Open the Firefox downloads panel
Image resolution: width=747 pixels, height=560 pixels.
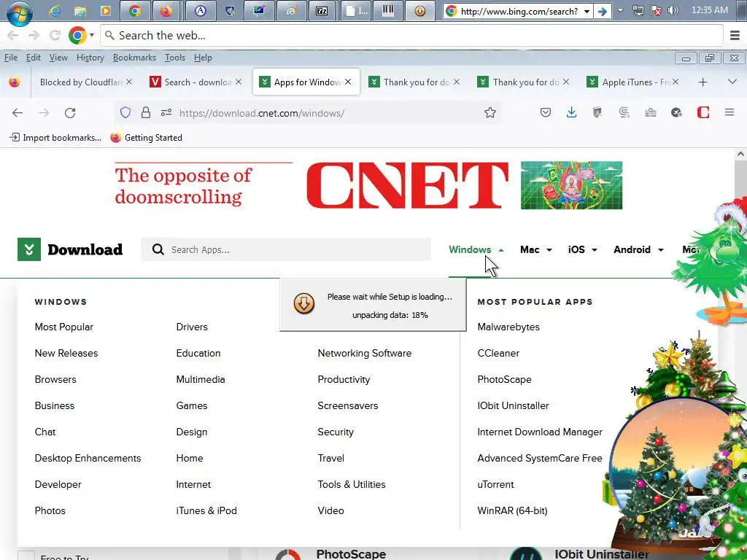point(571,112)
